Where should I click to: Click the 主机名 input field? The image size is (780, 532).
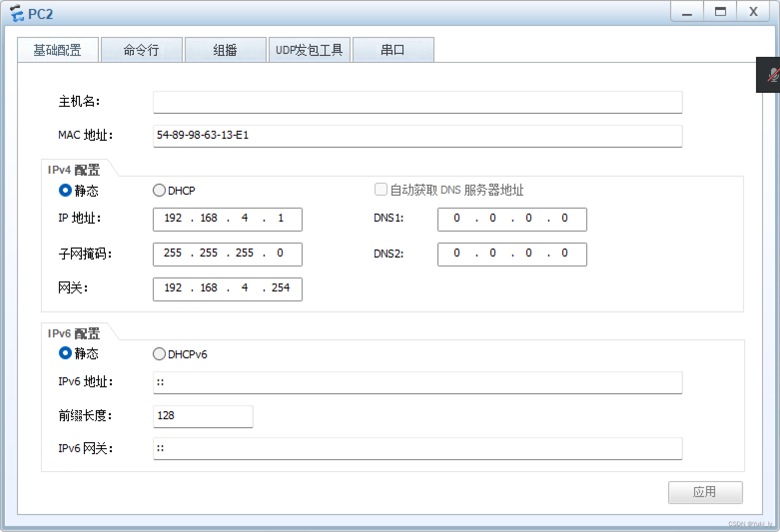[x=417, y=102]
